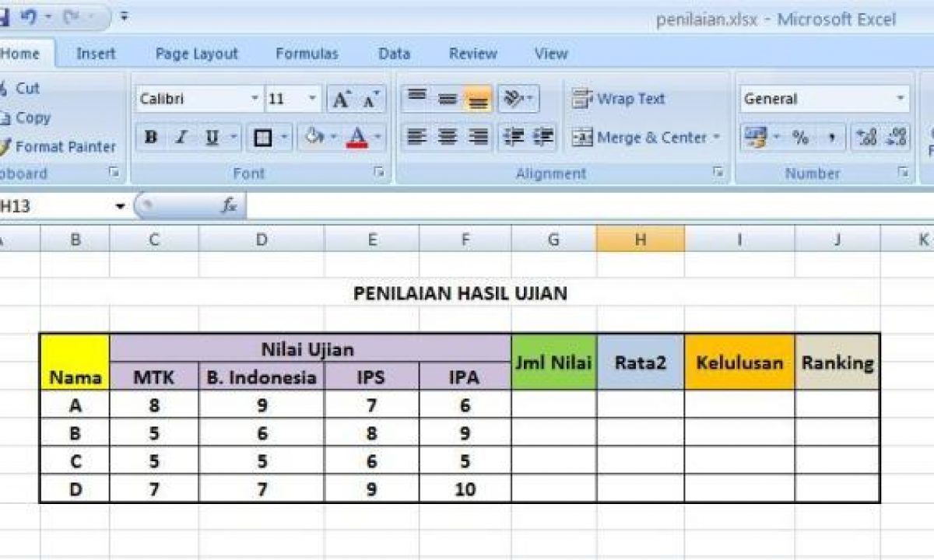Apply Comma Style icon

tap(830, 138)
